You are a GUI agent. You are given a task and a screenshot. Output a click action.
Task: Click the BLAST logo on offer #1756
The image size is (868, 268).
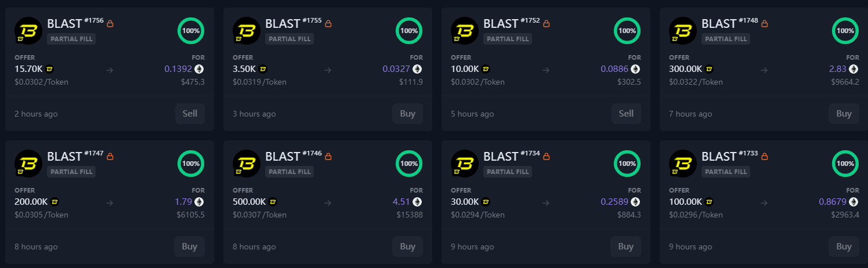coord(28,31)
